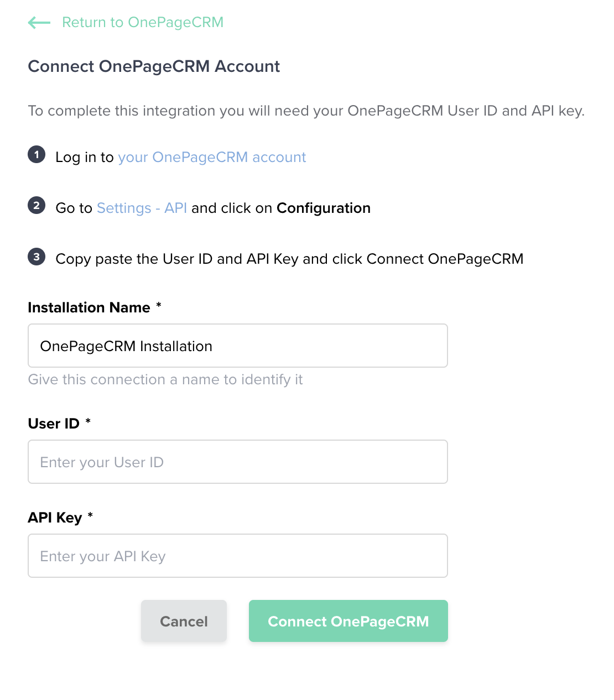Open your OnePageCRM account link
The width and height of the screenshot is (614, 700).
point(212,157)
